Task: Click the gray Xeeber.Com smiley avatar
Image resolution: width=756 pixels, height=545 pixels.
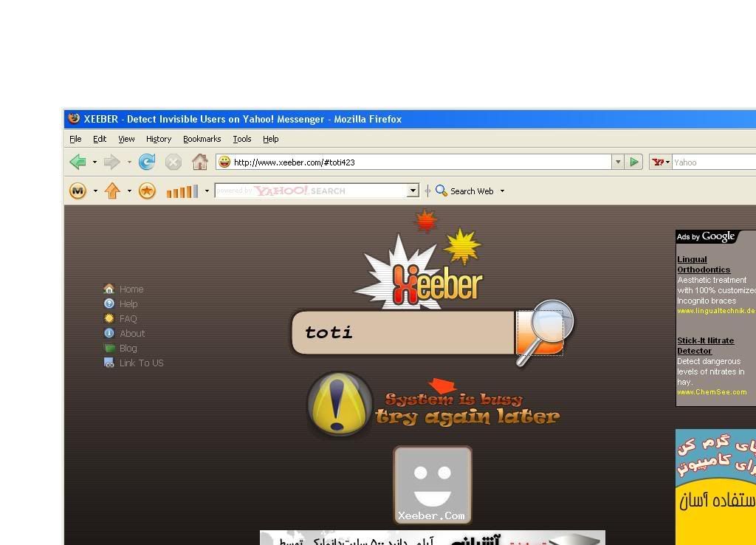Action: pos(432,484)
